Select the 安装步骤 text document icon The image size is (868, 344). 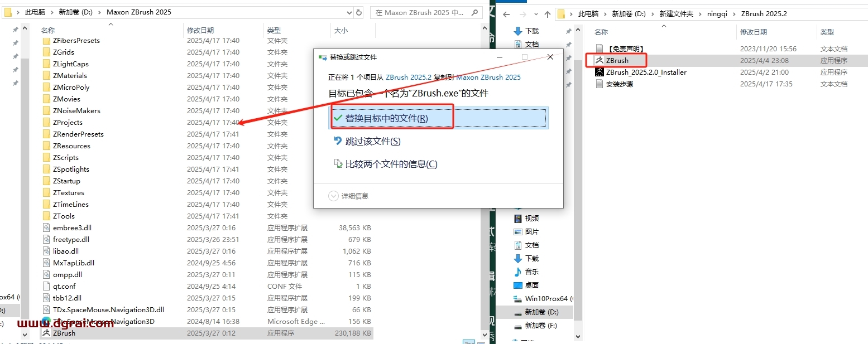tap(600, 84)
